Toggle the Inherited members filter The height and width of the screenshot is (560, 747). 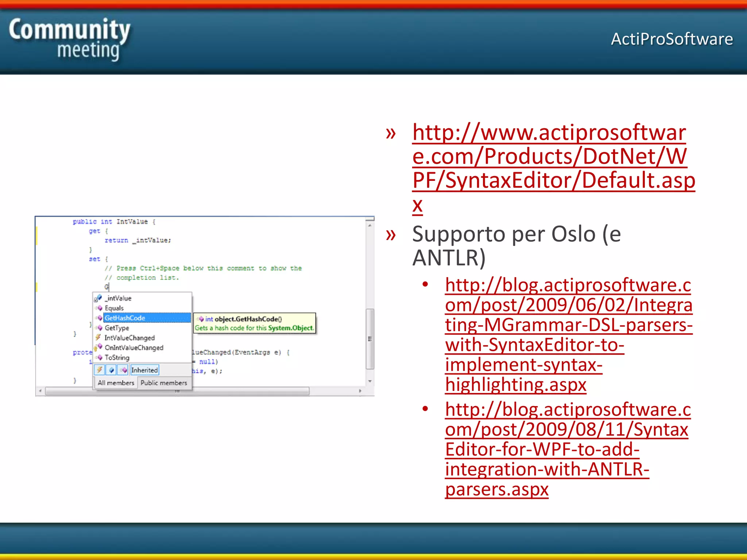(x=144, y=370)
